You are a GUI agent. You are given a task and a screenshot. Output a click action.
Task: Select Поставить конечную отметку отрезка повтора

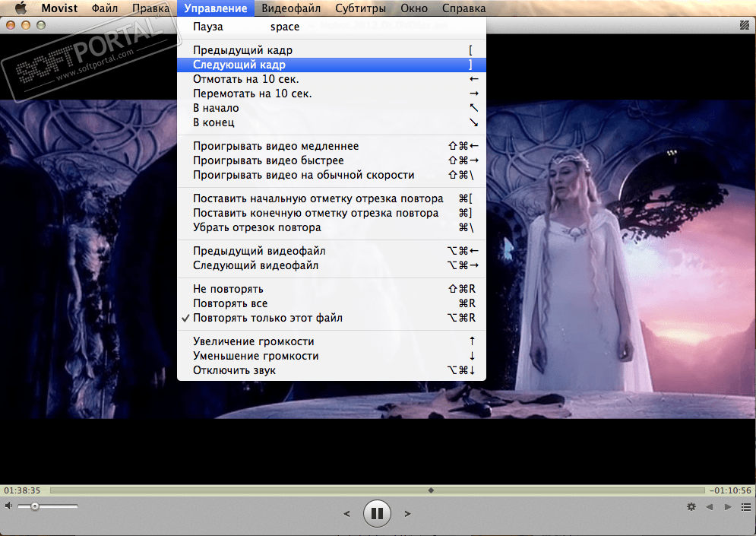click(x=331, y=213)
